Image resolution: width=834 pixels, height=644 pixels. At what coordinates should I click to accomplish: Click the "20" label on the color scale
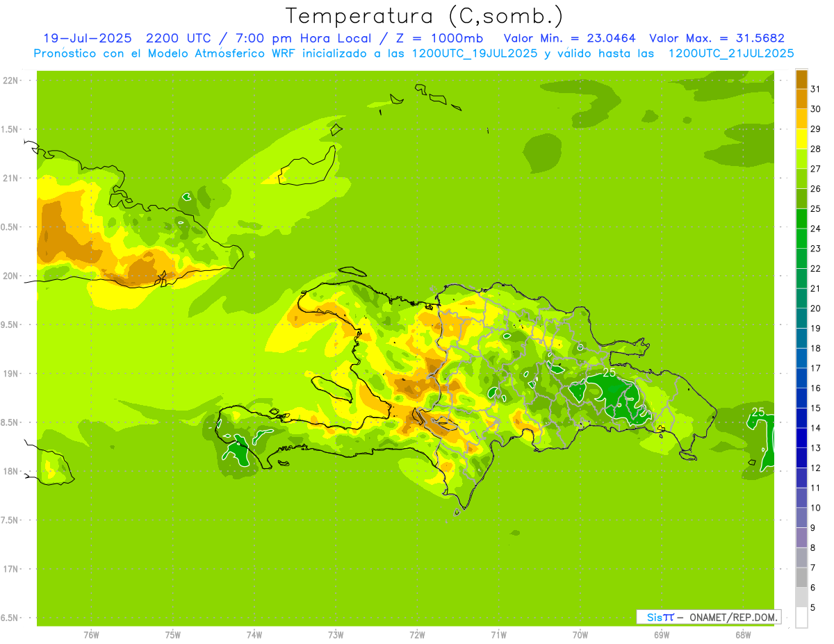816,308
